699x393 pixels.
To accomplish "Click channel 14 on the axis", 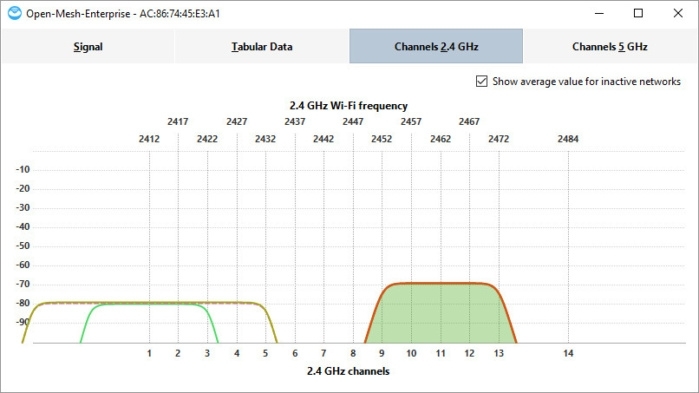I will point(568,353).
